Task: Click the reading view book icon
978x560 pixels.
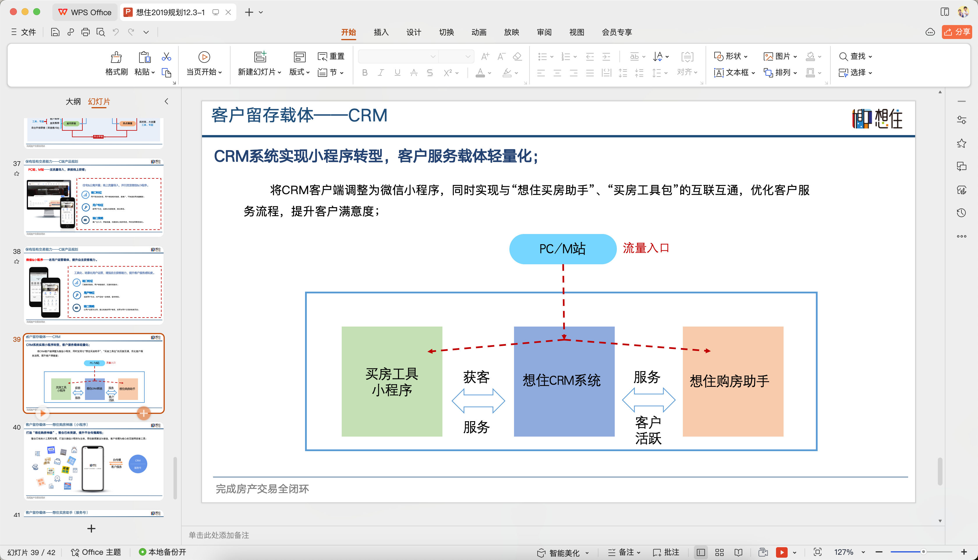Action: point(738,552)
